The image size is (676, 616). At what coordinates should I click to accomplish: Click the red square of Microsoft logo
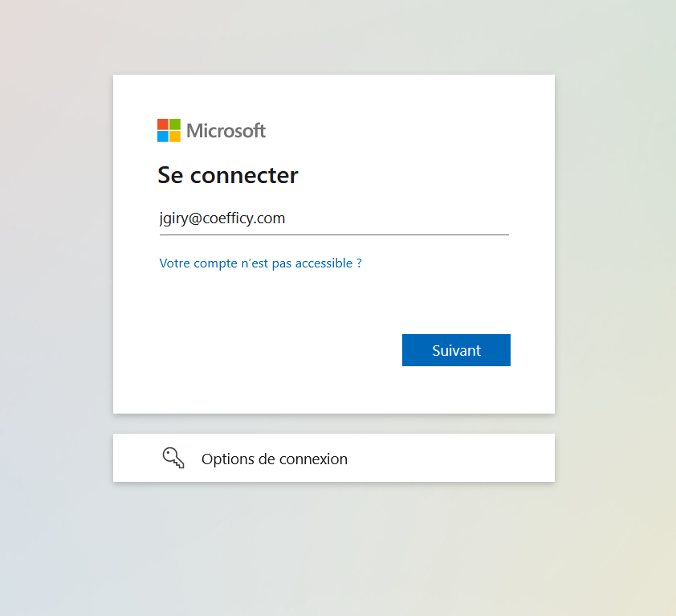[x=163, y=124]
